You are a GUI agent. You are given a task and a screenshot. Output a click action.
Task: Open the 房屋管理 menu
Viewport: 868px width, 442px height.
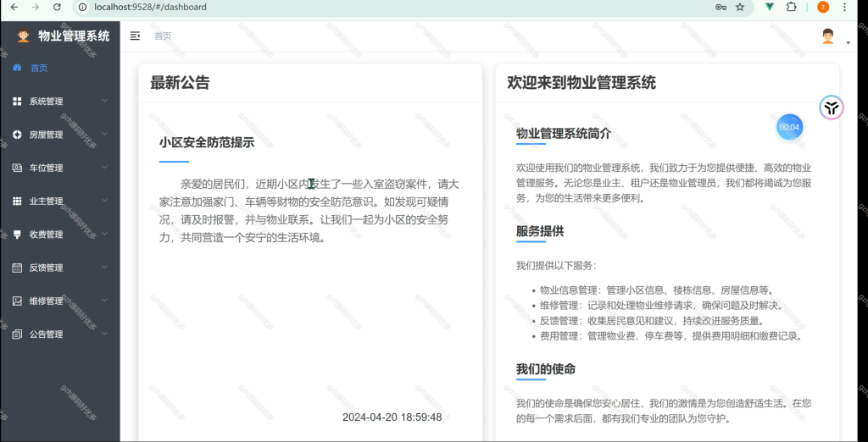tap(60, 135)
